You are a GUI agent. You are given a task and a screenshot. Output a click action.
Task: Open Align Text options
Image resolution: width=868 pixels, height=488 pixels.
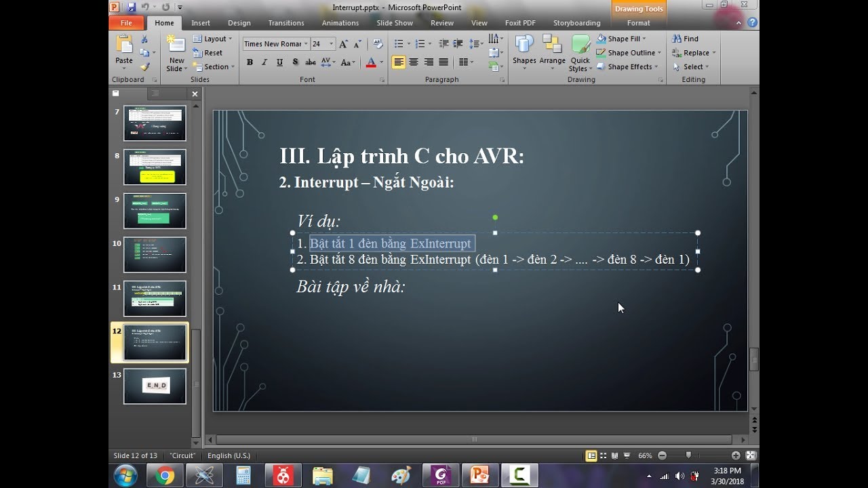[x=496, y=53]
